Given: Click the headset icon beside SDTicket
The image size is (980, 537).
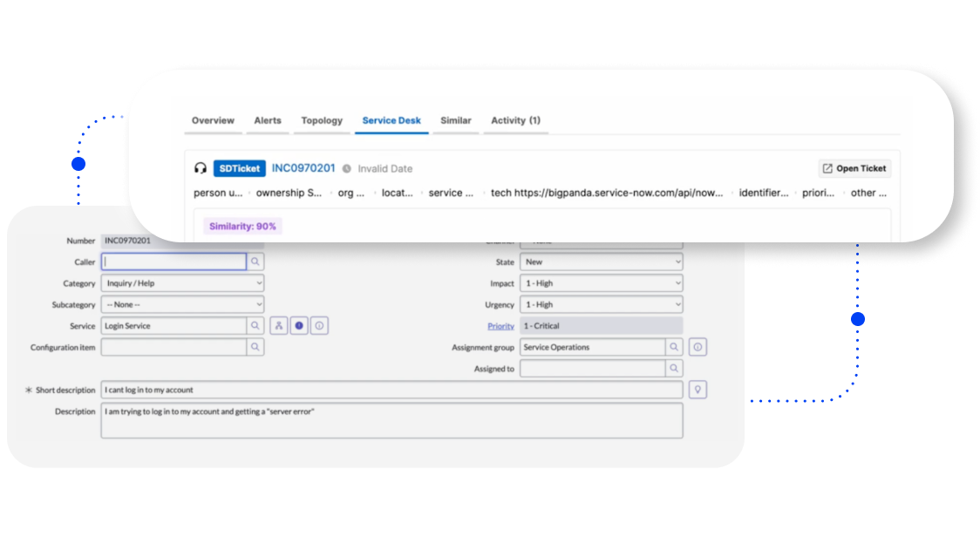Looking at the screenshot, I should (200, 168).
